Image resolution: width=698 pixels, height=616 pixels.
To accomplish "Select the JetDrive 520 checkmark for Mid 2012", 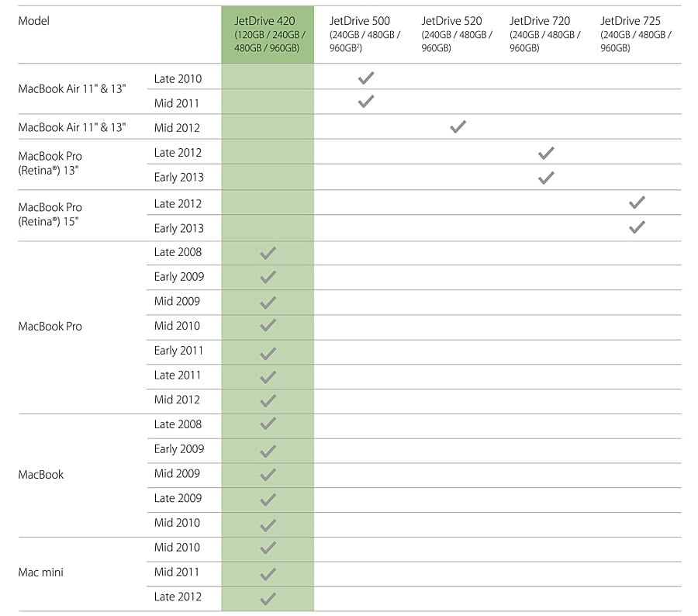I will tap(458, 126).
